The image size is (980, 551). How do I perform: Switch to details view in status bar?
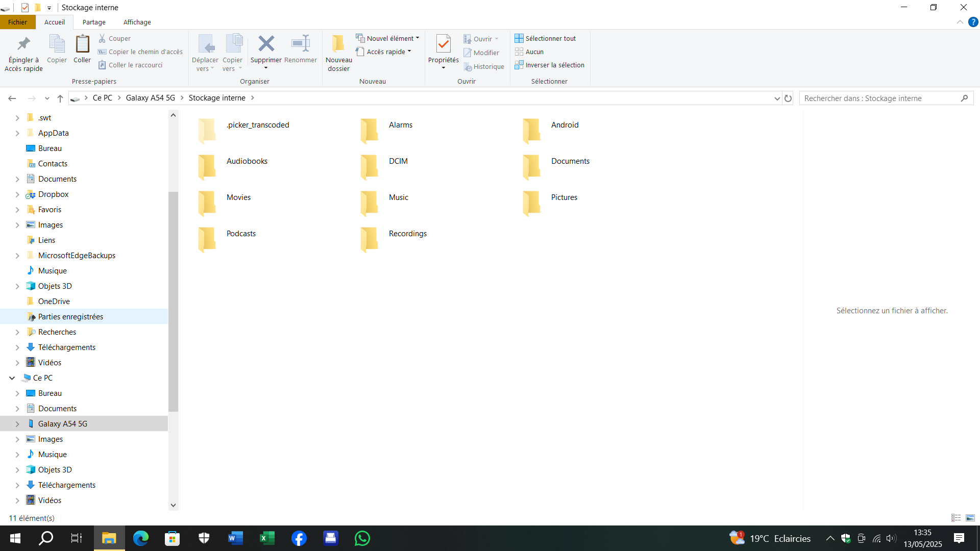pos(956,518)
